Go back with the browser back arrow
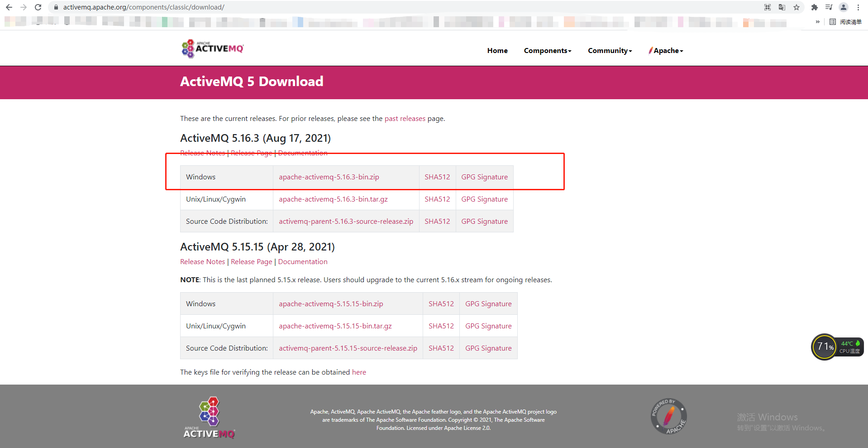This screenshot has width=868, height=448. tap(9, 7)
